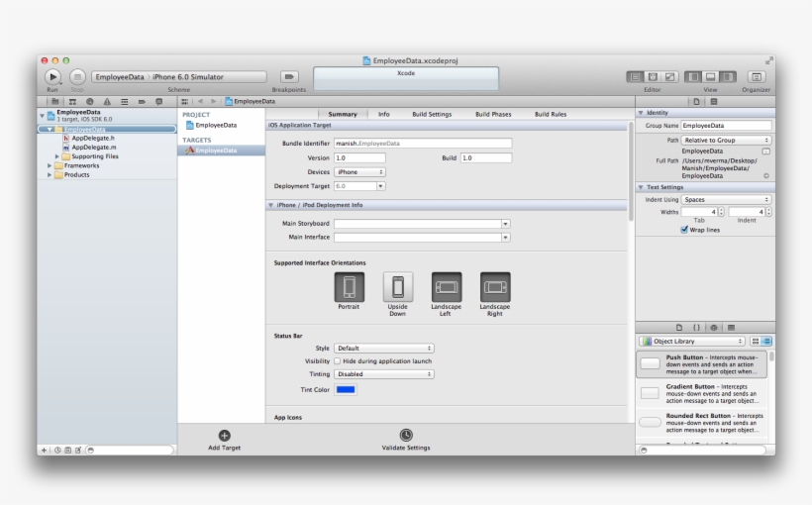Click Validate Settings
The width and height of the screenshot is (812, 505).
406,441
